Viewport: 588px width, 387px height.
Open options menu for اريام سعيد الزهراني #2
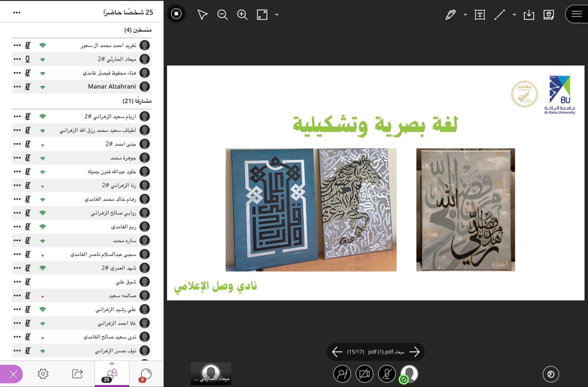pyautogui.click(x=17, y=117)
